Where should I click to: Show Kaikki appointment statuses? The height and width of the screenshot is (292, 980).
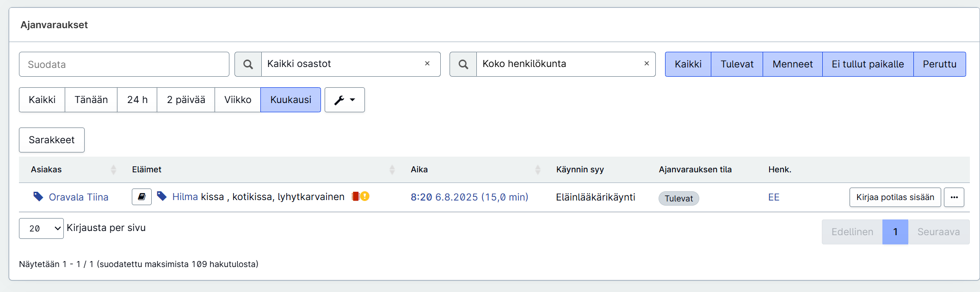point(688,64)
